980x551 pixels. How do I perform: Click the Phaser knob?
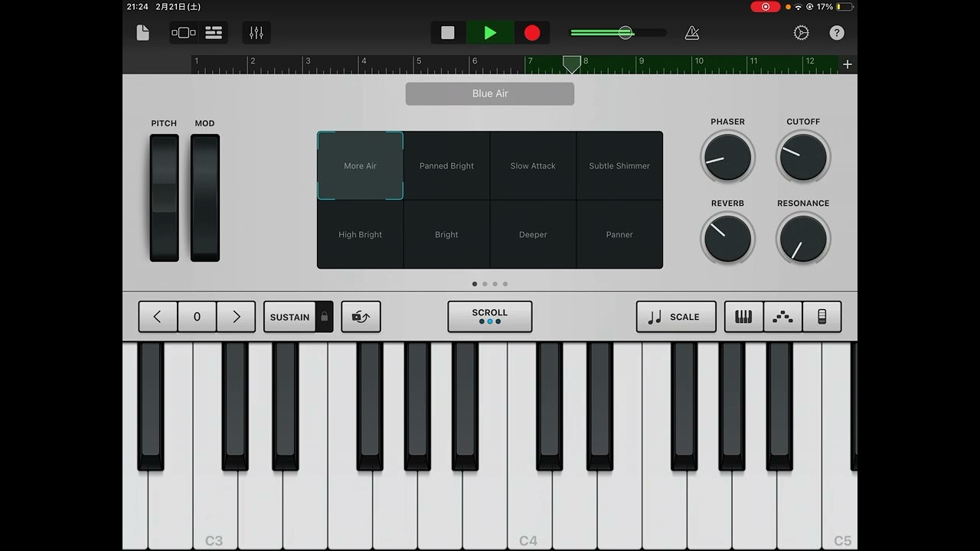click(727, 157)
